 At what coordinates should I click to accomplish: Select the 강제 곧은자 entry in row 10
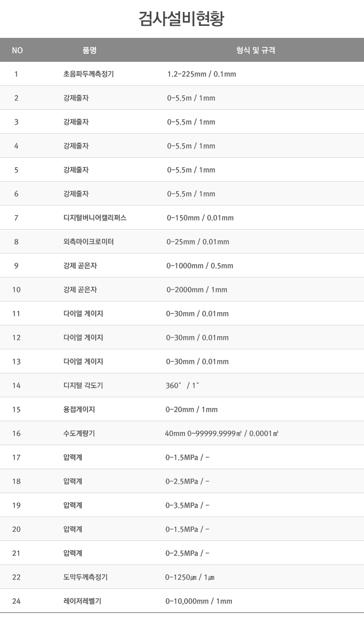(80, 289)
